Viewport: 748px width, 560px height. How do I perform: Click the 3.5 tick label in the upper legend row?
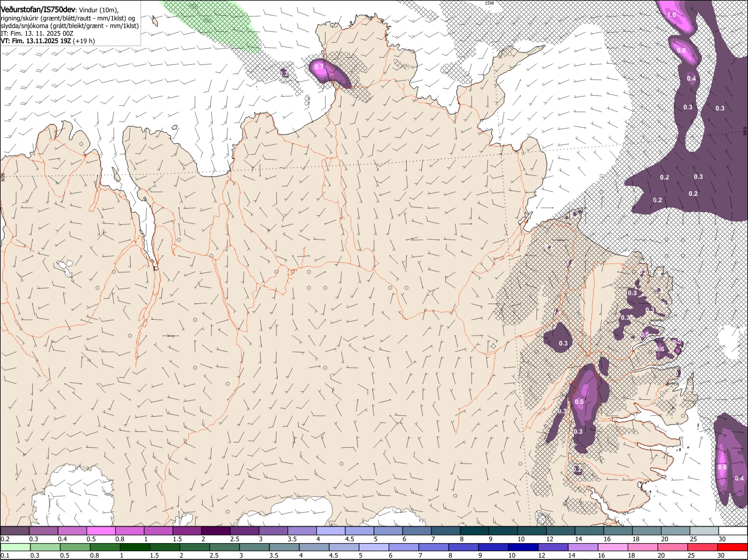point(292,539)
